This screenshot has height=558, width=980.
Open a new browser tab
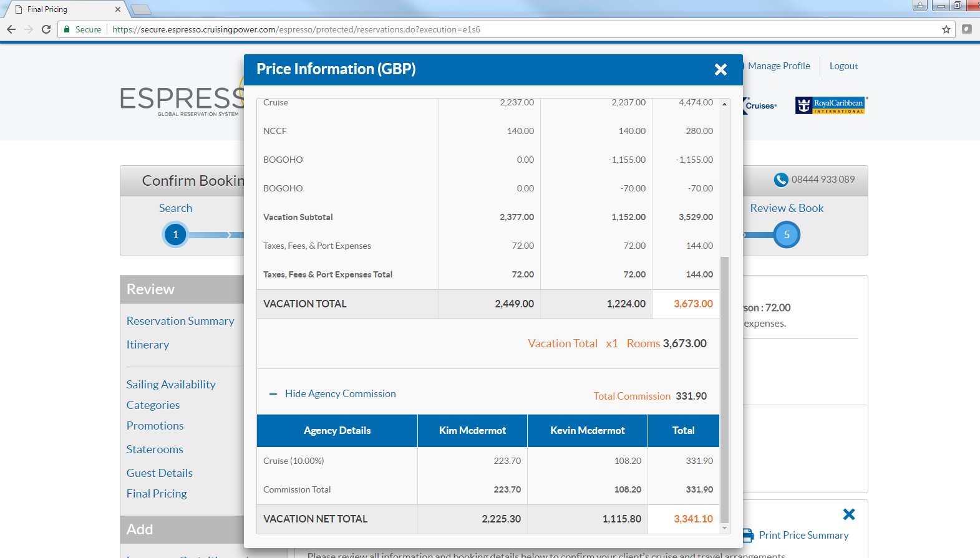tap(141, 9)
